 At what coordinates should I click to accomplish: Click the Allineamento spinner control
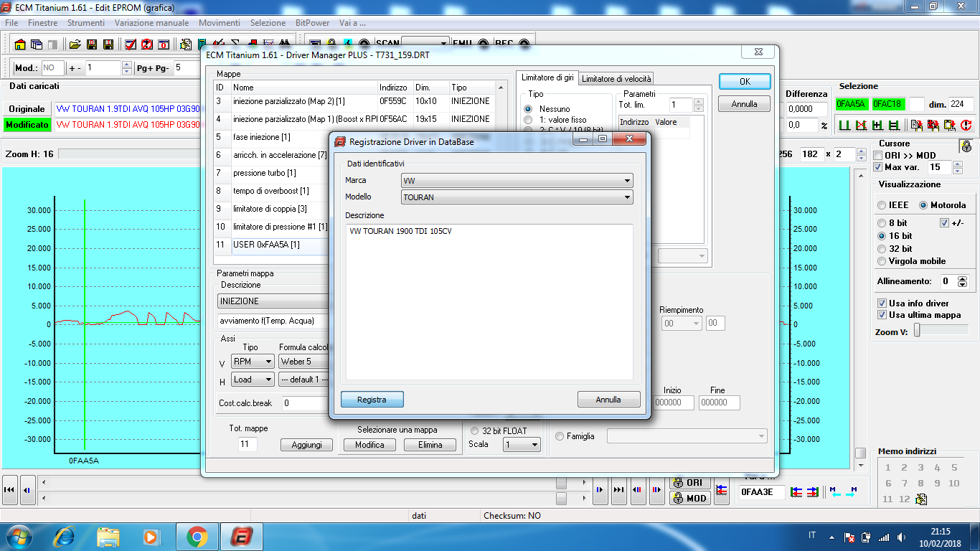963,281
